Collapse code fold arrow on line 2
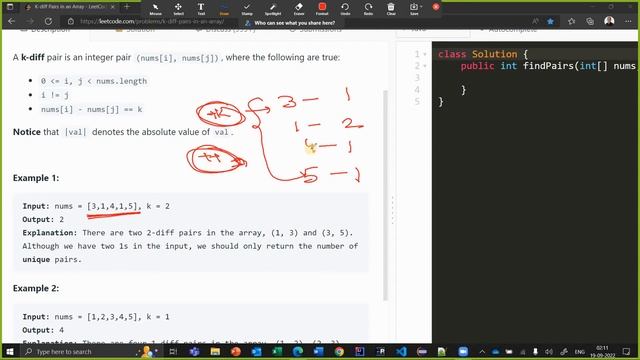Image resolution: width=640 pixels, height=360 pixels. [x=425, y=66]
